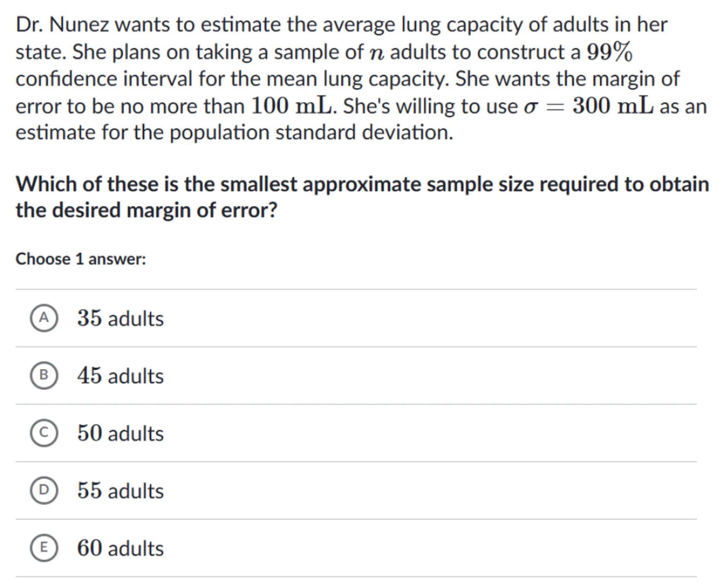Screen dimensions: 723x588
Task: Select radio button C
Action: click(44, 433)
